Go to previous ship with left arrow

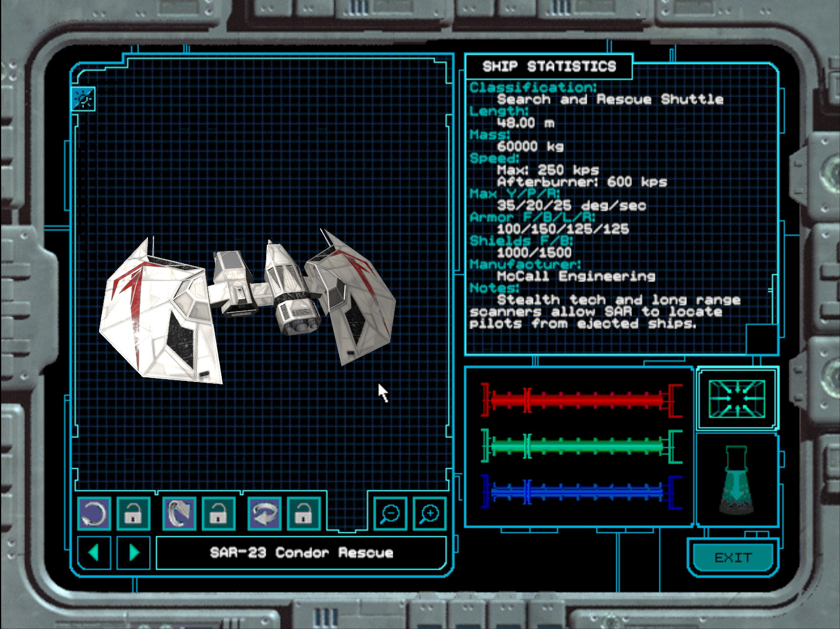pos(94,552)
